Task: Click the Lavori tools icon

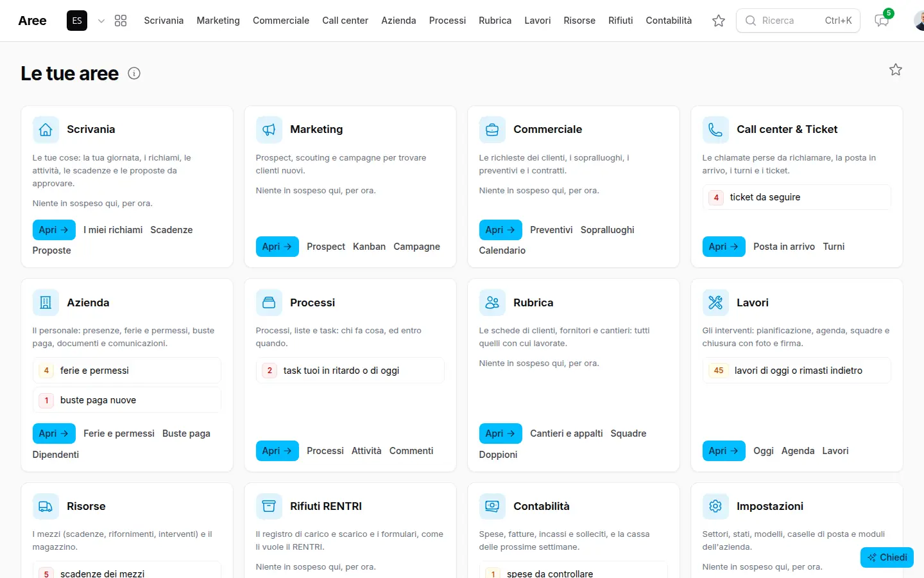Action: pyautogui.click(x=715, y=302)
